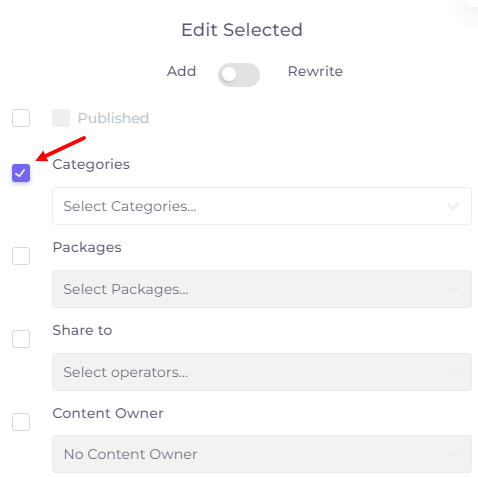The height and width of the screenshot is (477, 478).
Task: Select the Add mode label
Action: (x=181, y=71)
